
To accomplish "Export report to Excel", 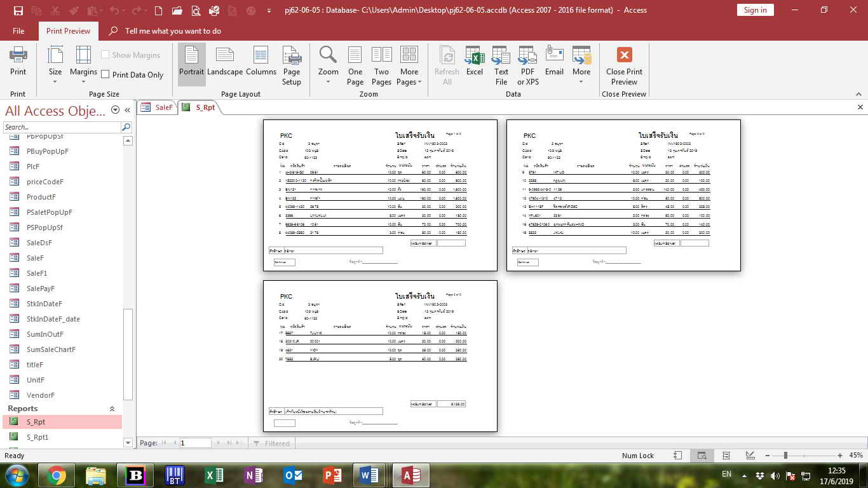I will (x=475, y=62).
